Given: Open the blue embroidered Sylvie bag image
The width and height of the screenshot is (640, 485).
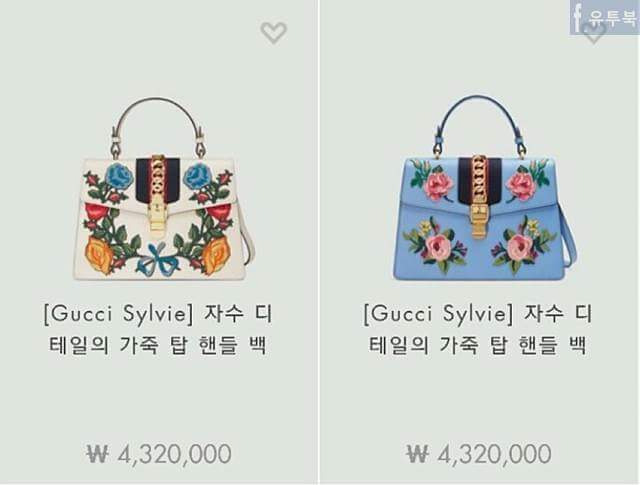Looking at the screenshot, I should [484, 188].
